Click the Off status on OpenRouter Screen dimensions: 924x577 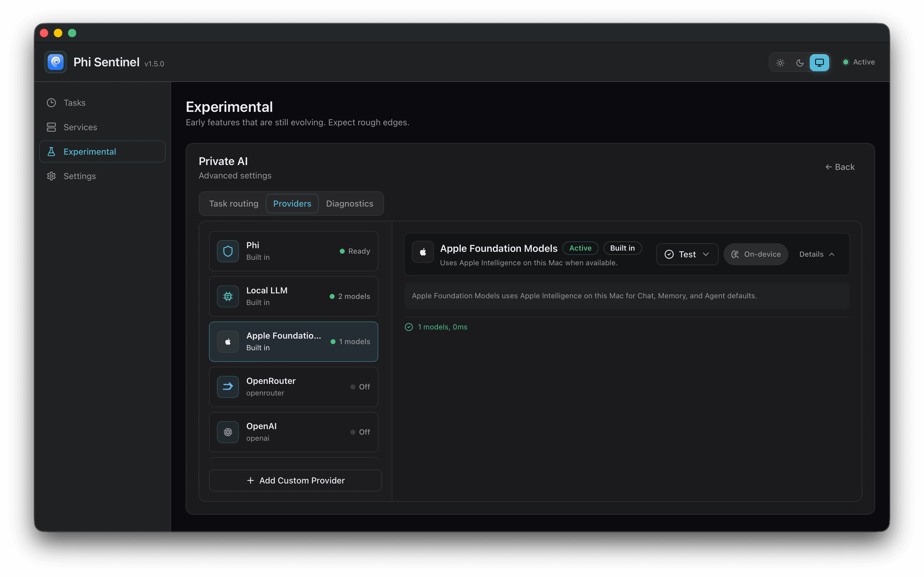point(360,387)
